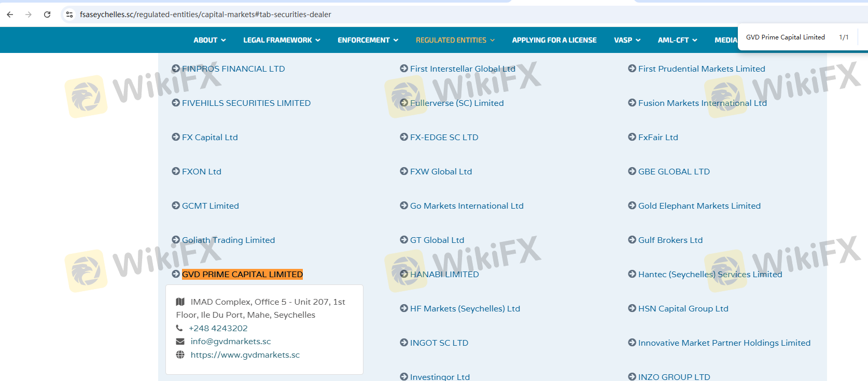Focus the find-in-page search field
Screen dimensions: 868x381
click(786, 37)
